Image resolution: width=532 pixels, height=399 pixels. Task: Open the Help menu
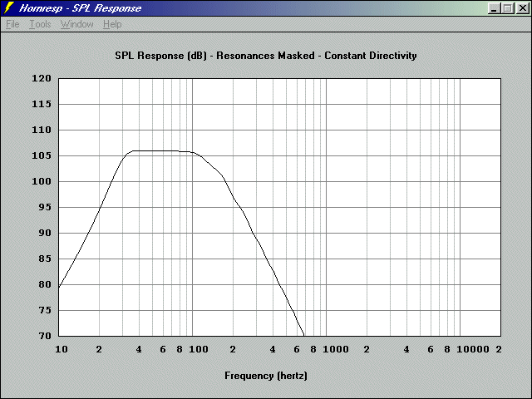[112, 24]
